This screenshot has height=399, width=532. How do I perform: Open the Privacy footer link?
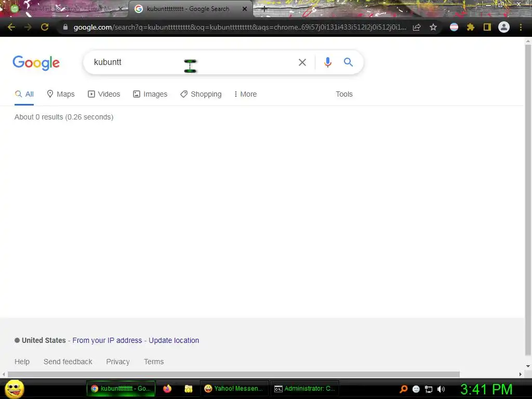[x=118, y=362]
